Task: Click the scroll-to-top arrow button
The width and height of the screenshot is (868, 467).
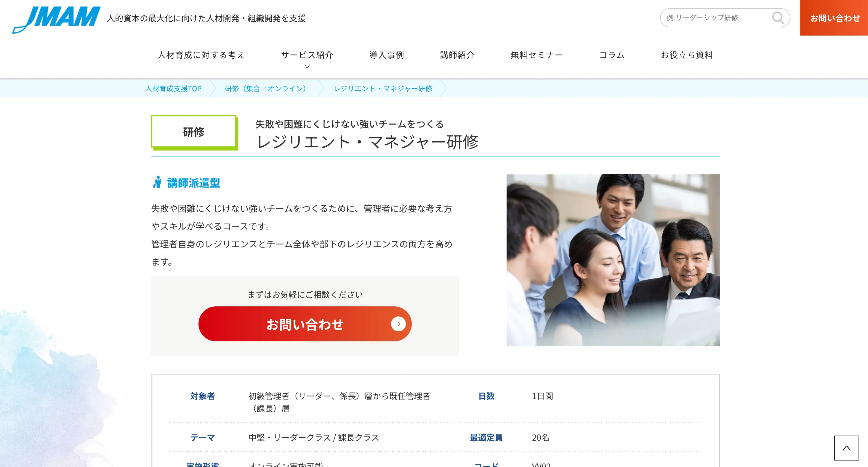Action: [846, 448]
